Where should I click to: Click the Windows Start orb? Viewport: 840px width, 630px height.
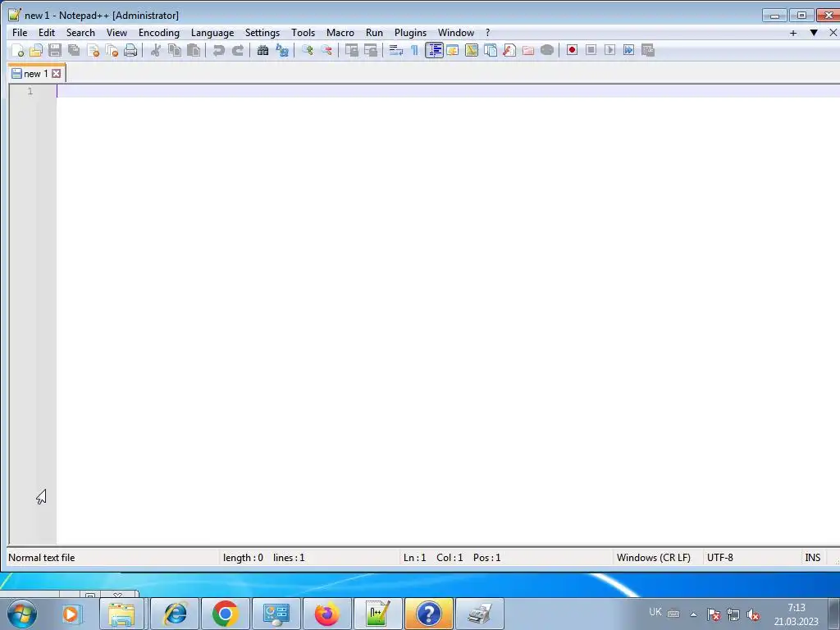[x=22, y=614]
